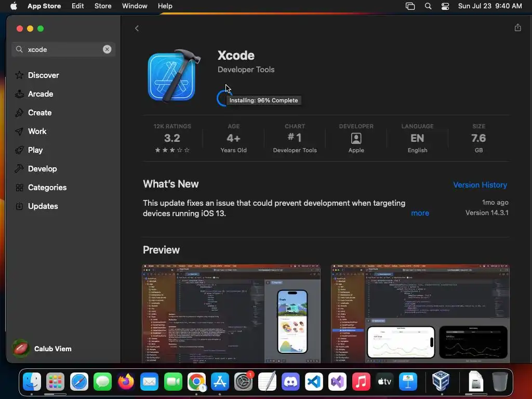This screenshot has width=532, height=399.
Task: Open Control Center in menu bar
Action: [x=445, y=6]
